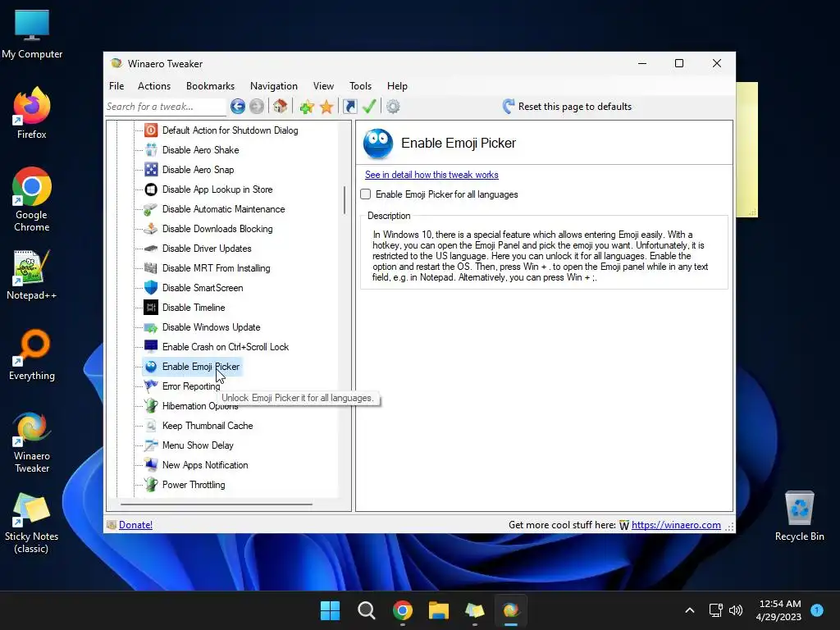Click the Error Reporting flag icon
This screenshot has height=630, width=840.
pyautogui.click(x=151, y=386)
